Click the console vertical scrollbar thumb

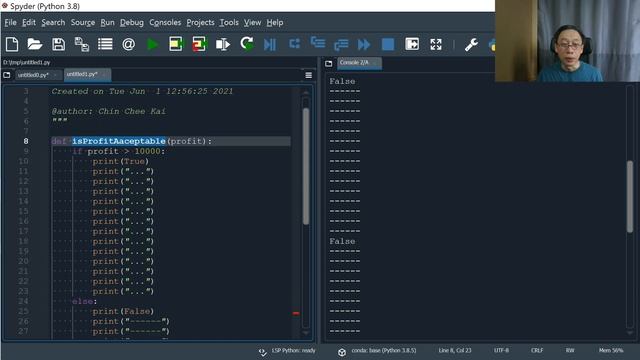coord(630,197)
